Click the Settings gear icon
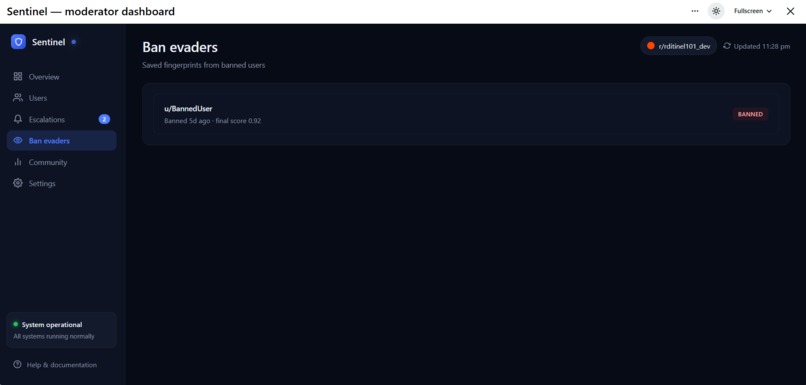This screenshot has width=806, height=385. (x=18, y=183)
